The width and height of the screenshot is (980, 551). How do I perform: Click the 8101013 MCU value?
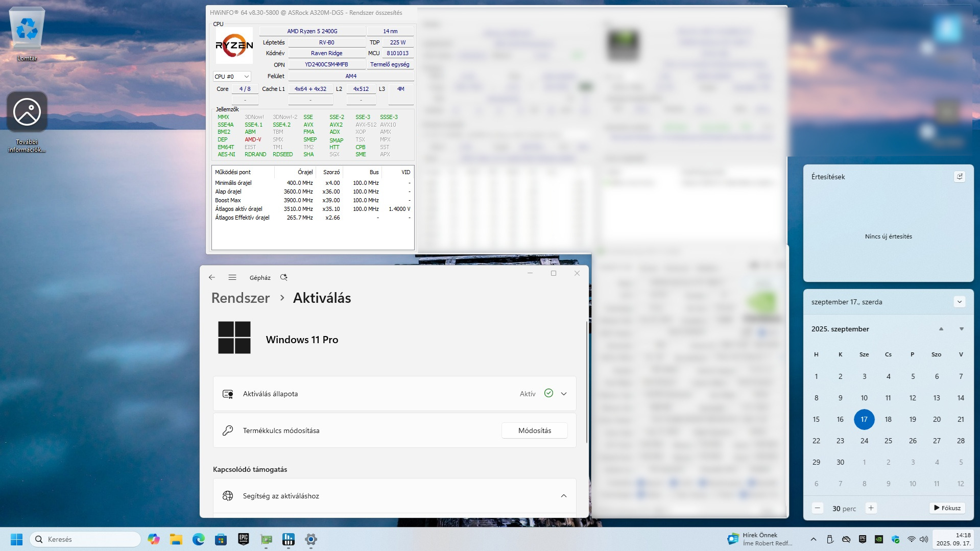click(398, 53)
